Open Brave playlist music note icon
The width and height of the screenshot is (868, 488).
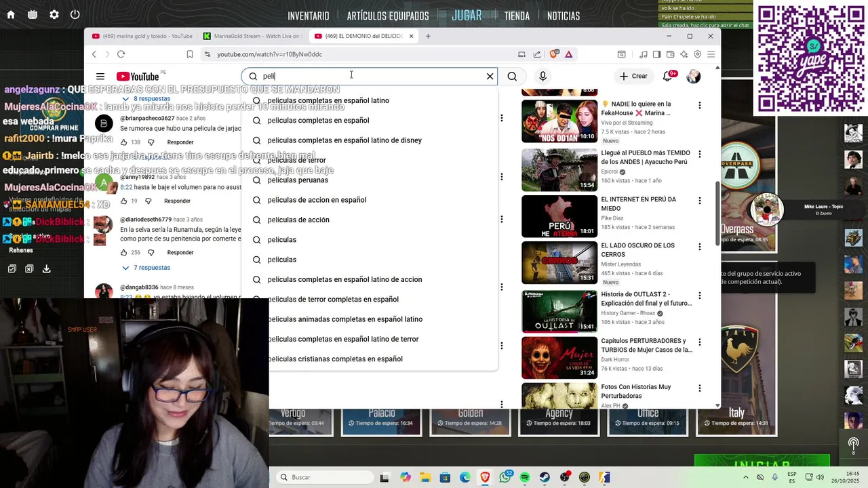pyautogui.click(x=644, y=54)
